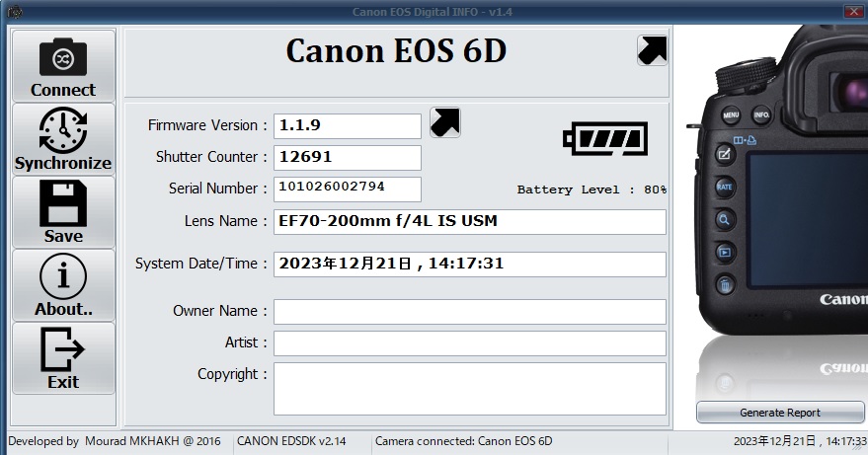Generate Report for the camera

pyautogui.click(x=780, y=413)
